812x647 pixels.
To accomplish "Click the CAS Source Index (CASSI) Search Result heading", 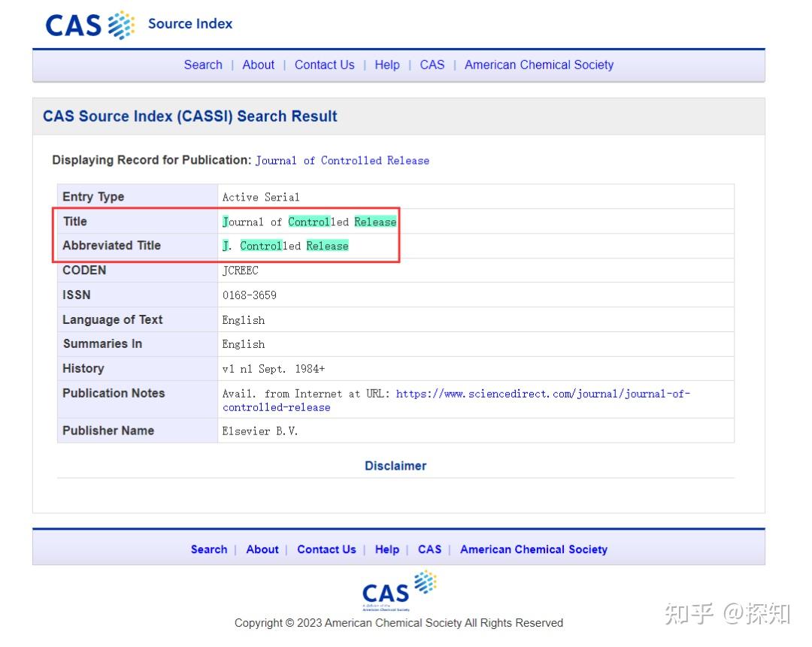I will 190,116.
